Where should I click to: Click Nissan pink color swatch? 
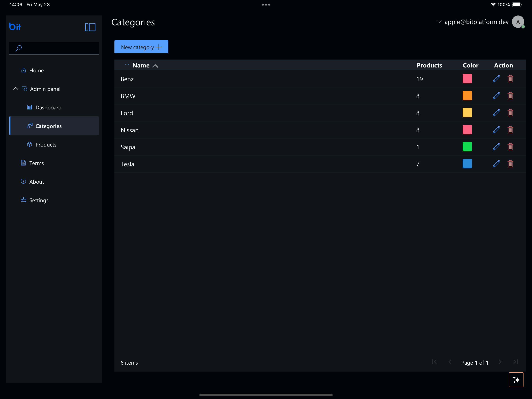coord(467,130)
